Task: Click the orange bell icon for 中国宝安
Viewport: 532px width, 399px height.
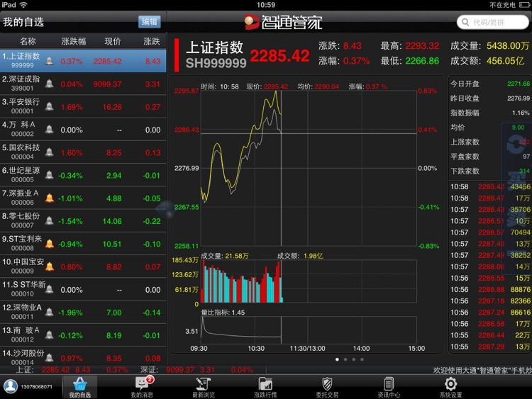Action: coord(50,266)
